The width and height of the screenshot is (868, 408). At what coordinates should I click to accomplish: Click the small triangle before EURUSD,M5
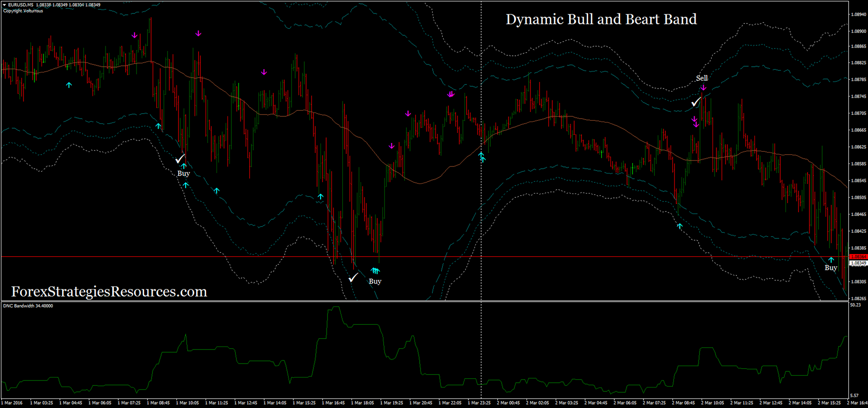point(4,5)
